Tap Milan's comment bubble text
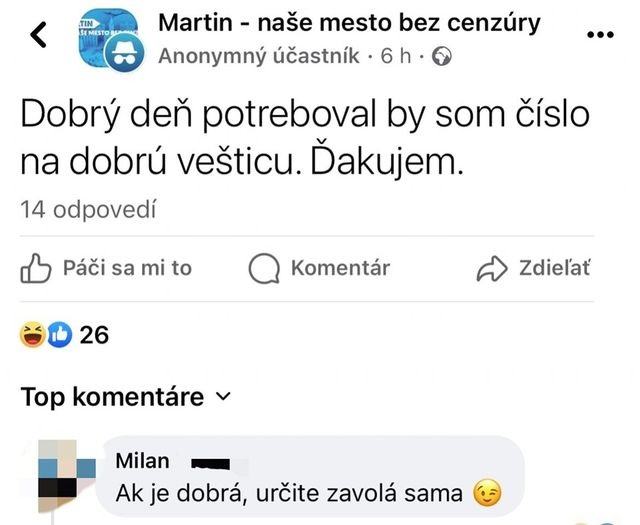The image size is (640, 525). point(290,493)
